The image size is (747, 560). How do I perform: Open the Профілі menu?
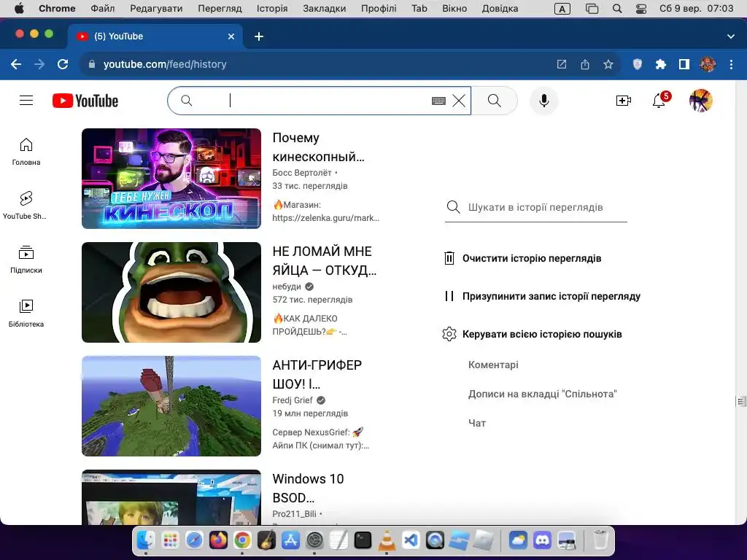click(x=379, y=9)
